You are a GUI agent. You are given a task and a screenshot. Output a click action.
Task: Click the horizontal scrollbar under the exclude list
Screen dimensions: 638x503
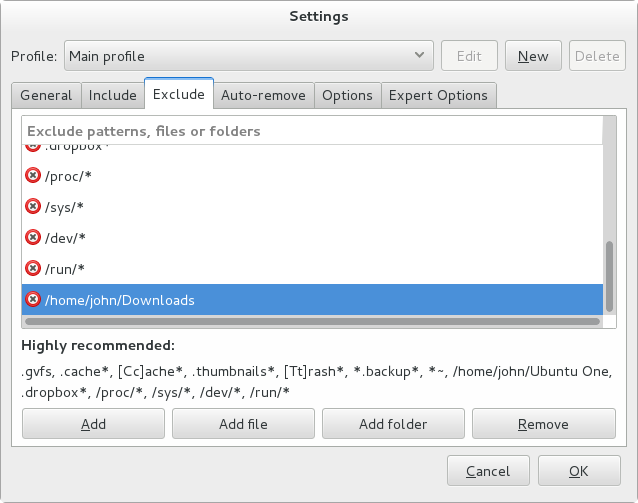coord(310,322)
